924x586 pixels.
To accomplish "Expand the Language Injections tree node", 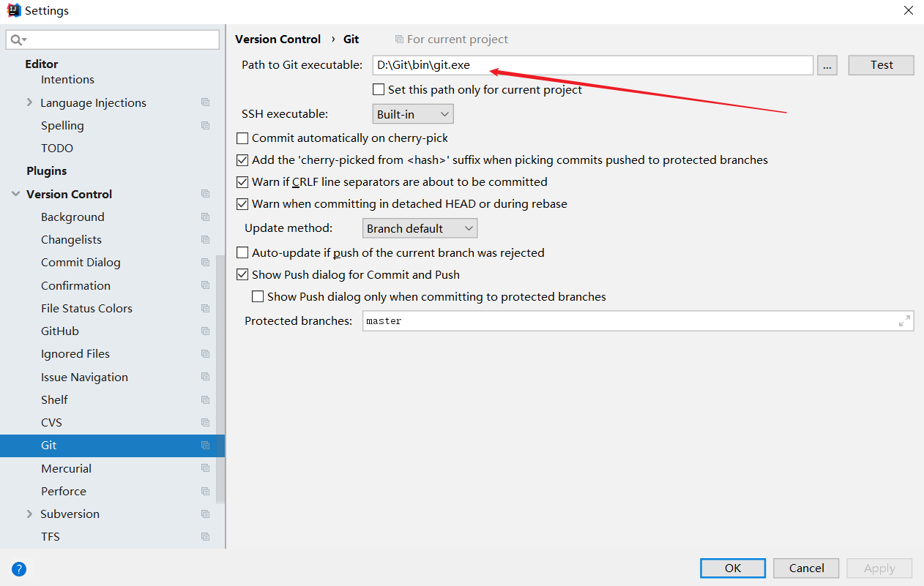I will [29, 102].
